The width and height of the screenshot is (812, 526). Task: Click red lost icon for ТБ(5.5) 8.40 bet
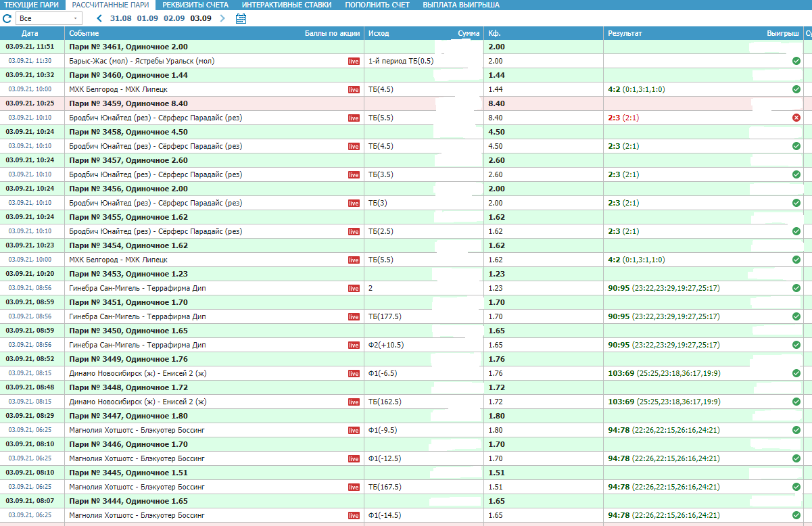tap(796, 118)
